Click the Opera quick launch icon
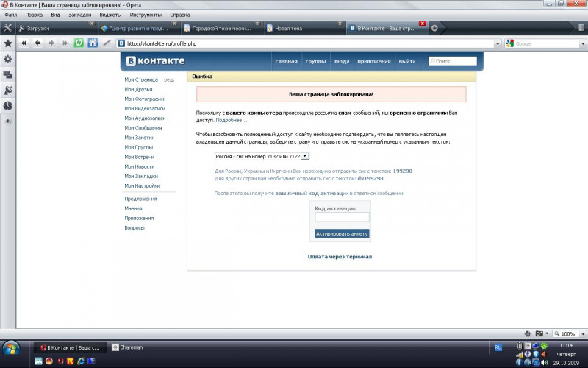This screenshot has height=368, width=588. coord(60,361)
